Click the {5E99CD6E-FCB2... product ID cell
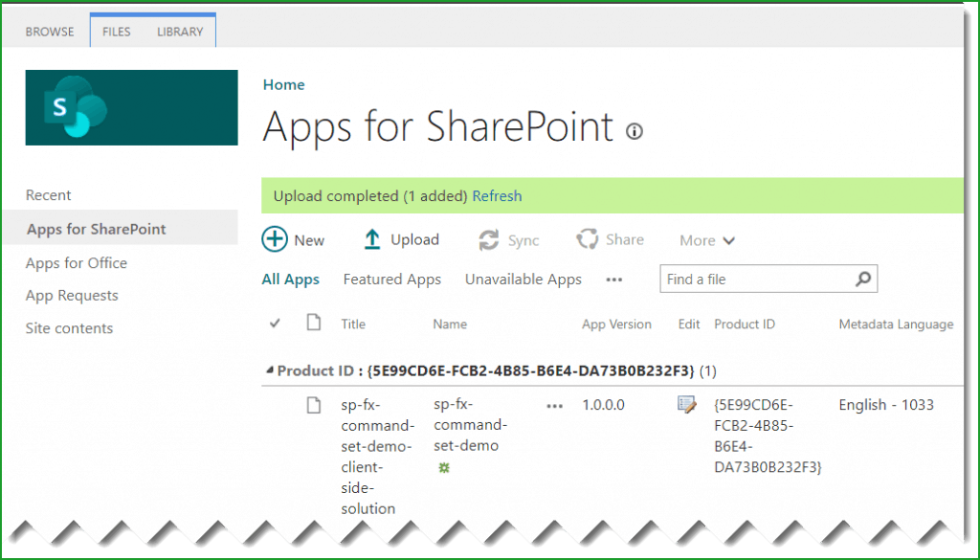980x560 pixels. (768, 436)
